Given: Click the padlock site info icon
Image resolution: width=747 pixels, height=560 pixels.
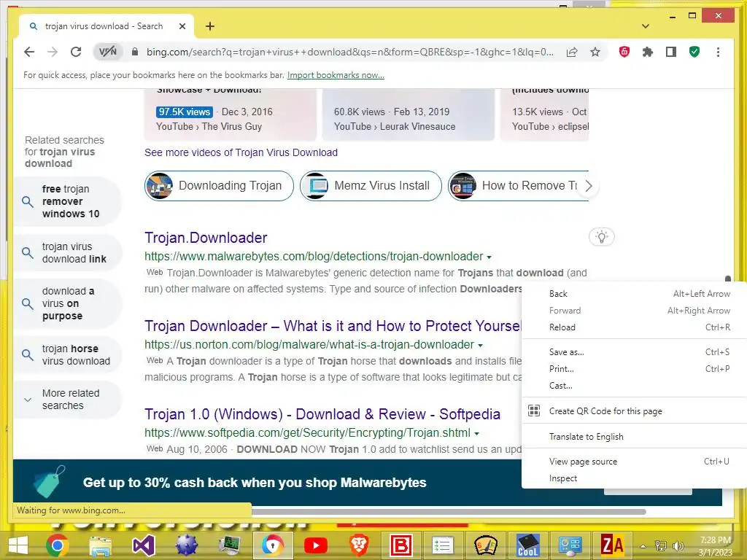Looking at the screenshot, I should (x=135, y=52).
